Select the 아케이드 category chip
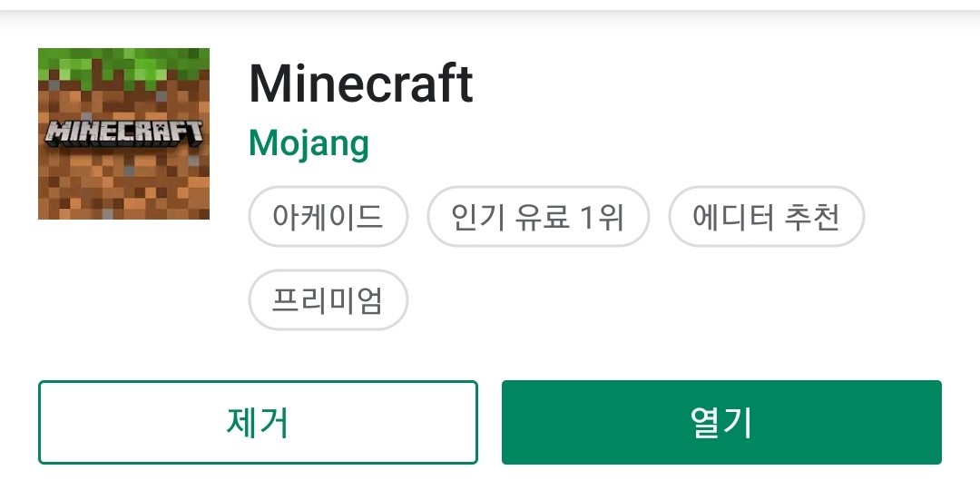This screenshot has width=980, height=490. click(328, 217)
